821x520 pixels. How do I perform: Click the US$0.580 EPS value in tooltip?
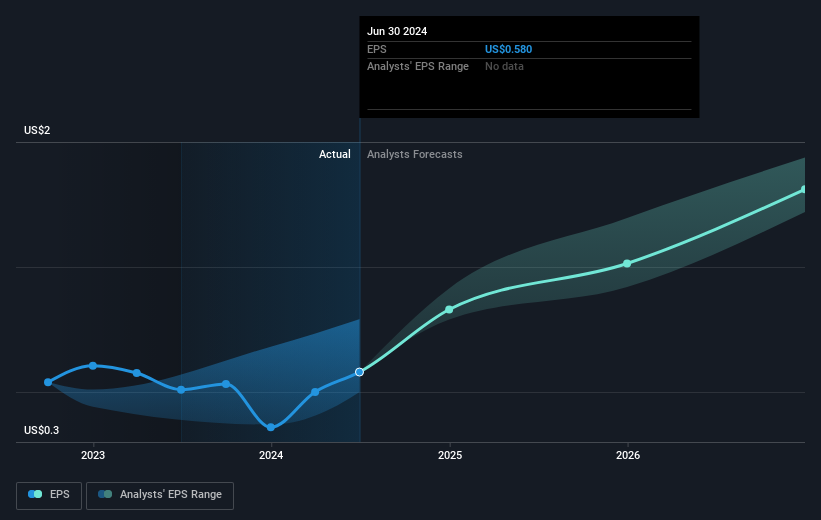coord(508,49)
